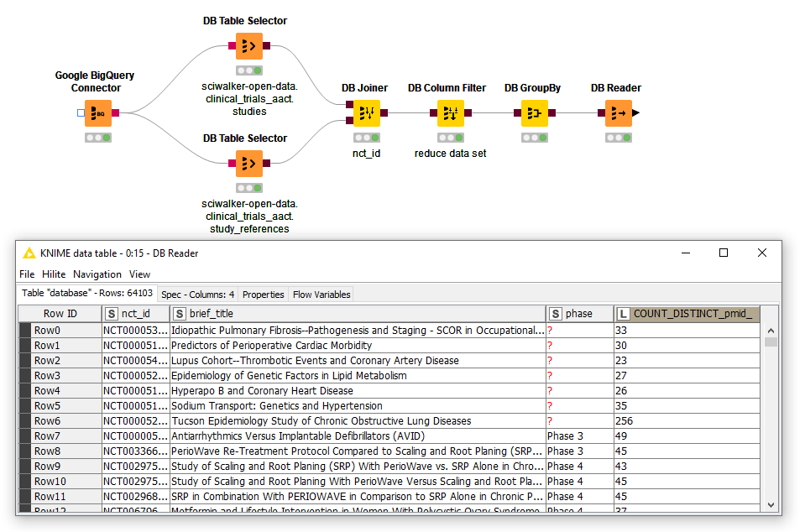This screenshot has width=805, height=532.
Task: Click the COUNT_DISTINCT_pmid long type icon
Action: 623,314
